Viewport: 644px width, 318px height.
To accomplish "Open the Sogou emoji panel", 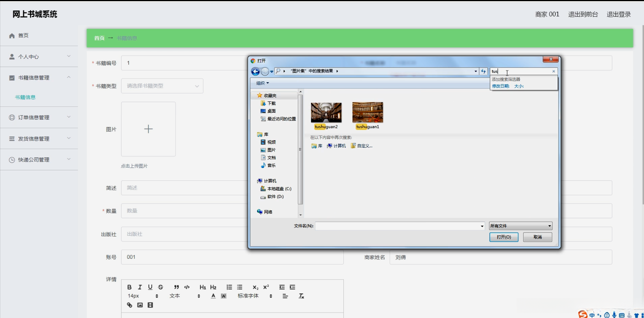I will [x=607, y=315].
